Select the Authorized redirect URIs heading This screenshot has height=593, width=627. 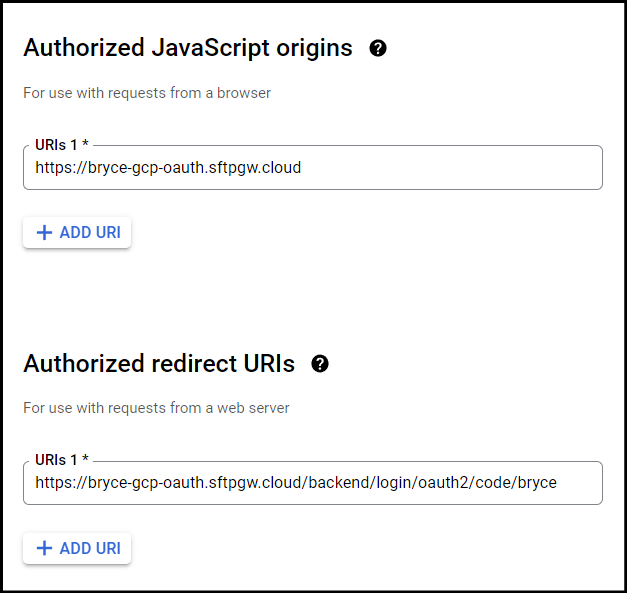click(159, 363)
